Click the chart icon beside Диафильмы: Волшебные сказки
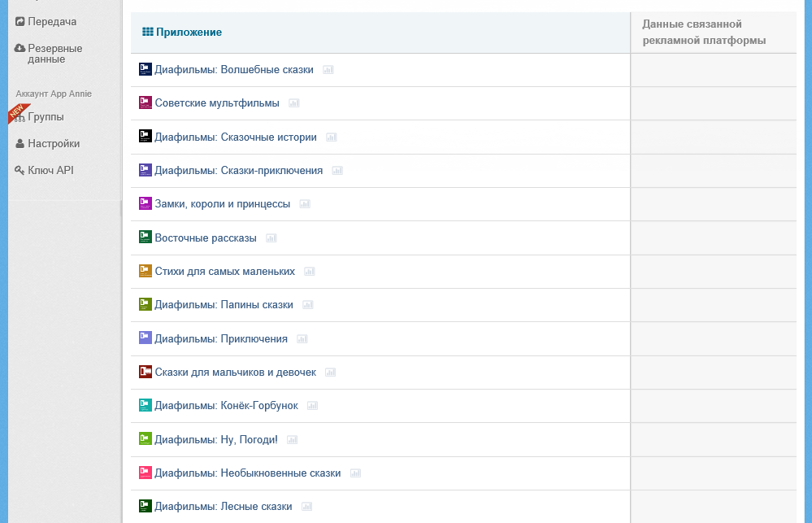This screenshot has height=523, width=812. (328, 70)
